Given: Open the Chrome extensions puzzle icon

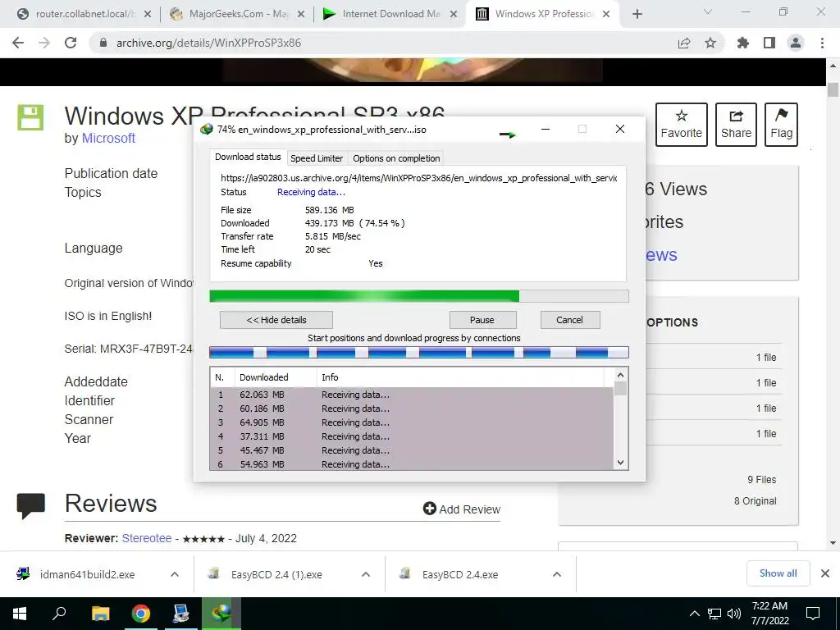Looking at the screenshot, I should pos(743,43).
